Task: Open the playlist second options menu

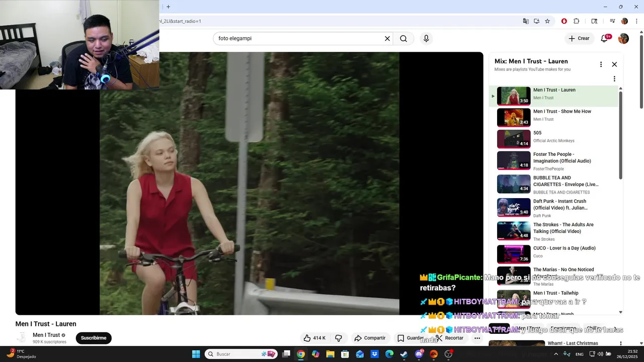Action: (x=614, y=79)
